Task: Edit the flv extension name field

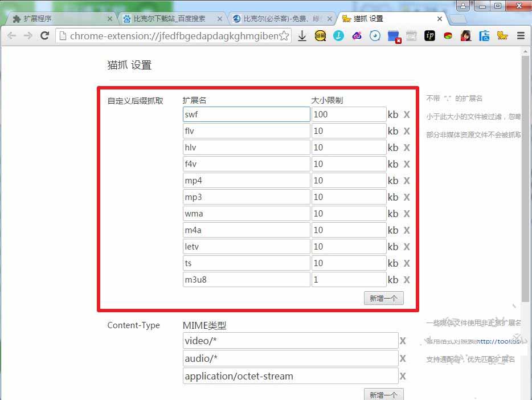Action: [x=246, y=131]
